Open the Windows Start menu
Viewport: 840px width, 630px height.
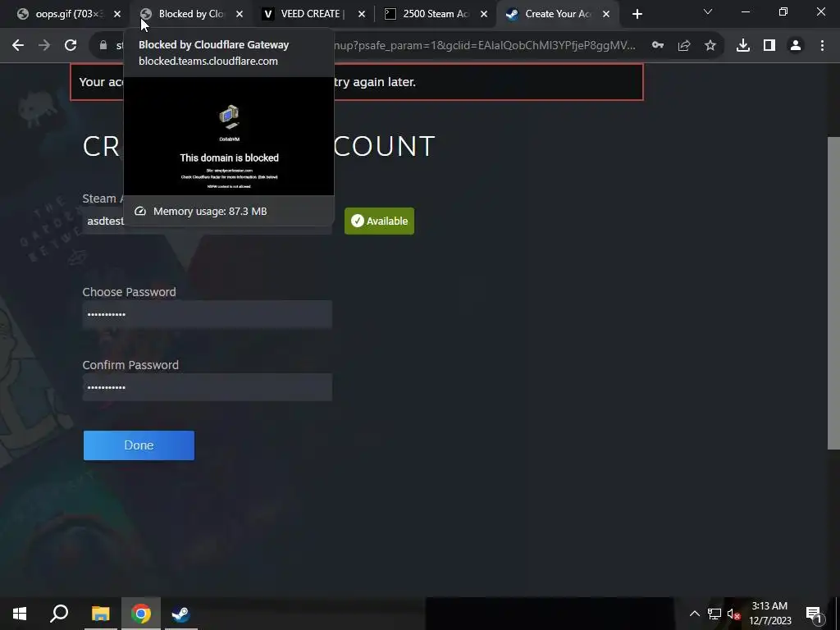(20, 614)
